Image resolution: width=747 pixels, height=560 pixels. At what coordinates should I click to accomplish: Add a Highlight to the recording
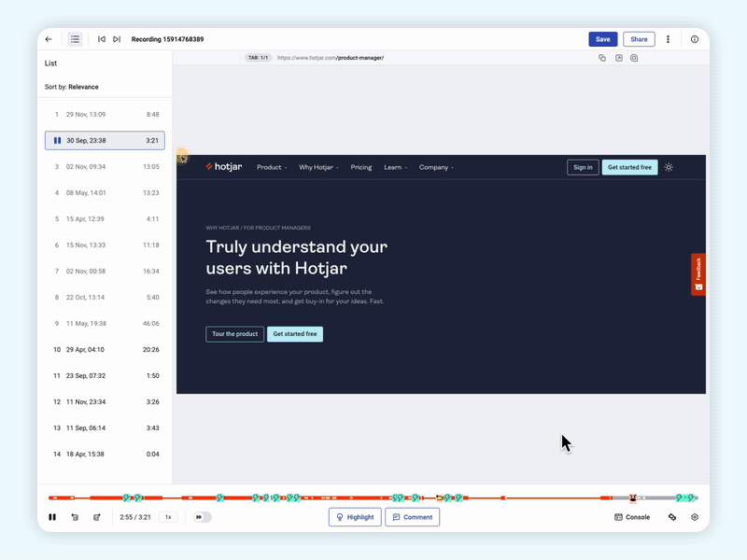[355, 517]
